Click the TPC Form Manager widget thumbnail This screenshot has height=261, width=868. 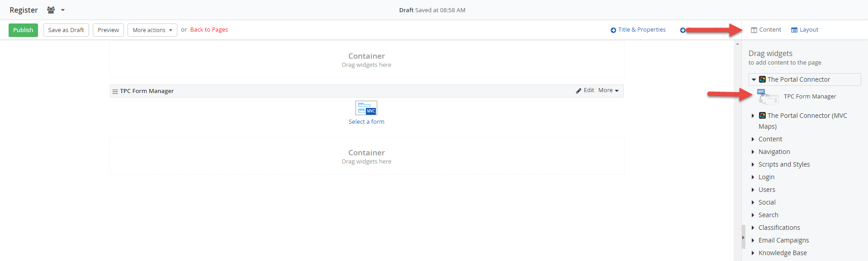768,97
